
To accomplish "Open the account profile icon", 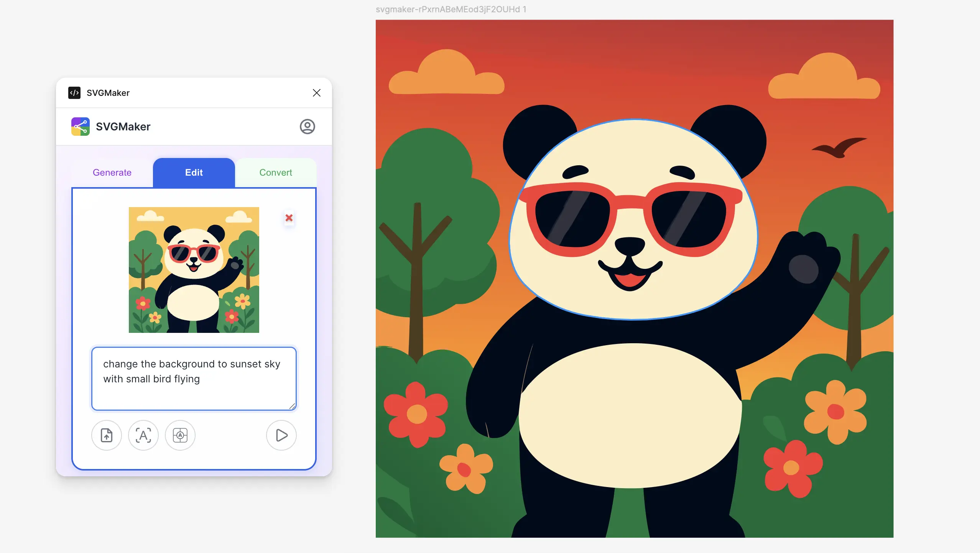I will (x=307, y=127).
